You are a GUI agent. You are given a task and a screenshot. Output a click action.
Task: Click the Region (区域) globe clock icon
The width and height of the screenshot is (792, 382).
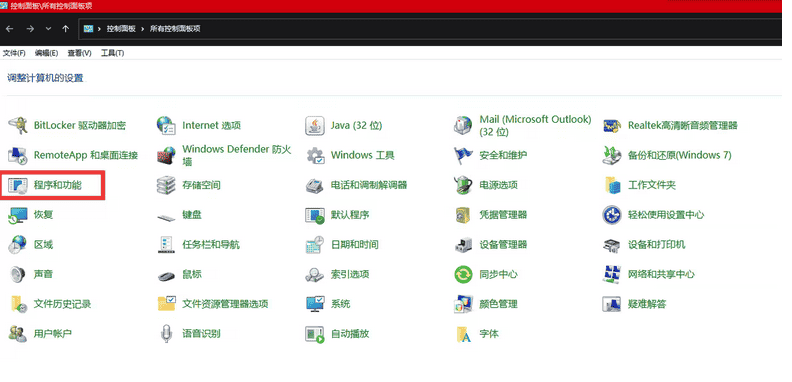tap(18, 245)
